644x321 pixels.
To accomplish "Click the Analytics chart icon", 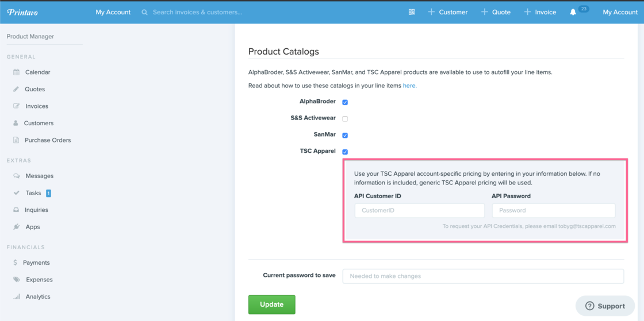I will [17, 297].
